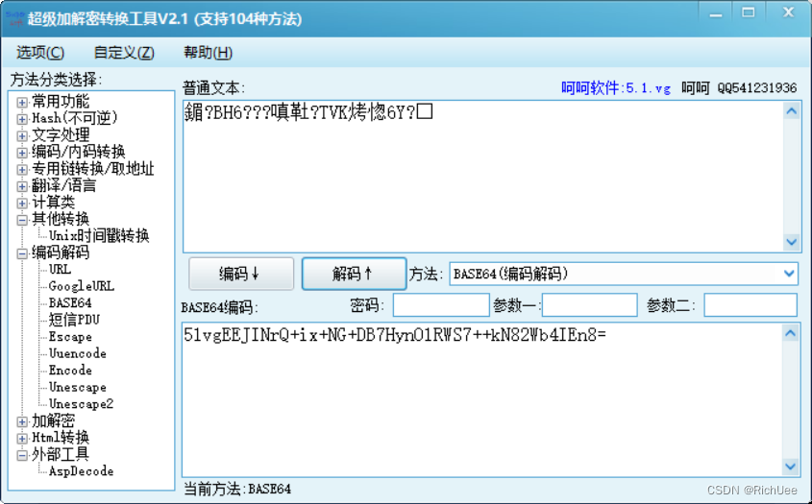812x504 pixels.
Task: Open the 选项(C) menu
Action: coord(39,52)
